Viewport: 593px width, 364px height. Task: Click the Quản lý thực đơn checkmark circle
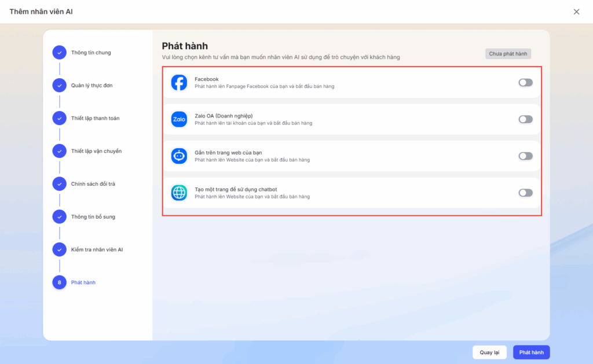click(59, 86)
